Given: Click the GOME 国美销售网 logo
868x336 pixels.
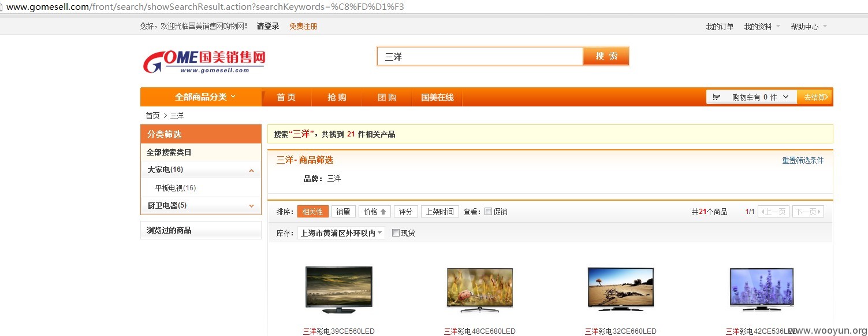Looking at the screenshot, I should click(x=204, y=61).
